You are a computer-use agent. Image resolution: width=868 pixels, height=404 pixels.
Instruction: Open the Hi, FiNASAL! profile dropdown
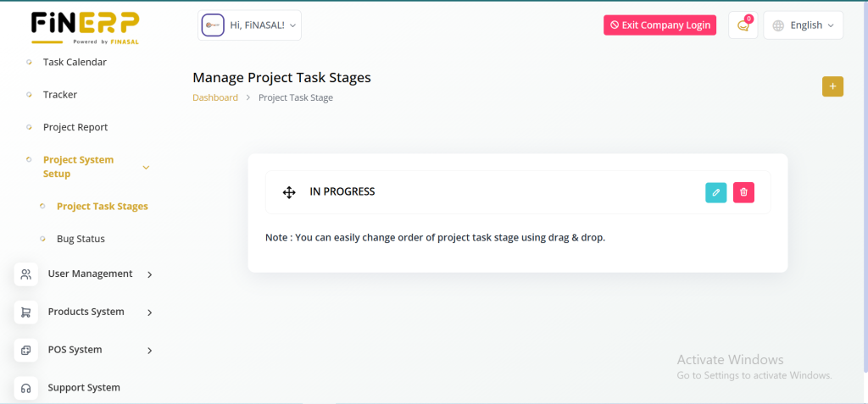[249, 25]
